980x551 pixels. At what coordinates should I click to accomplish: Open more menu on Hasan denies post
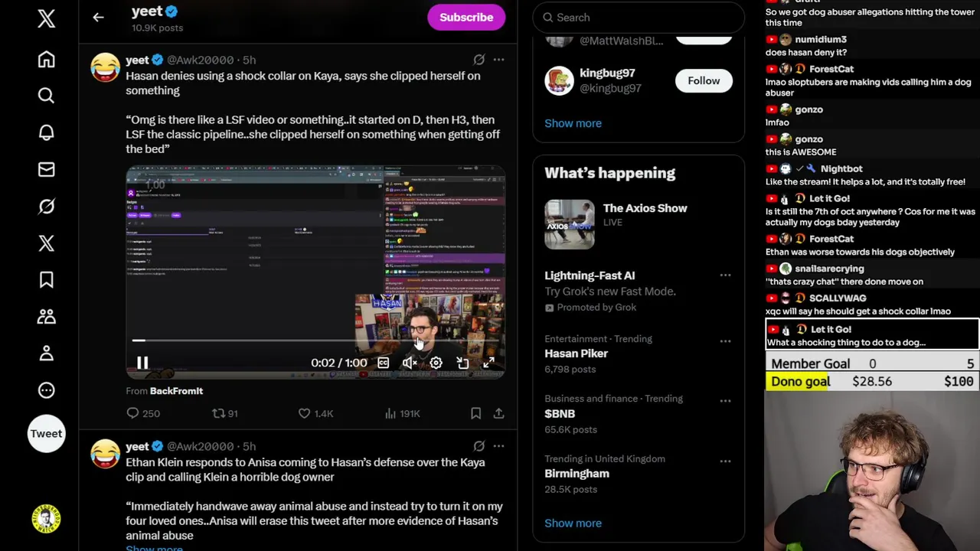[498, 60]
